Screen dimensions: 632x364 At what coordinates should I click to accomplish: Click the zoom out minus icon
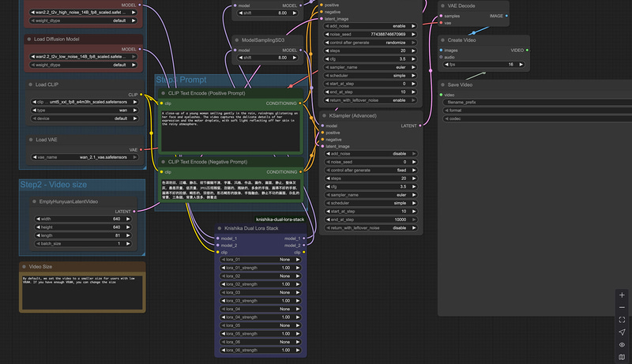tap(622, 307)
